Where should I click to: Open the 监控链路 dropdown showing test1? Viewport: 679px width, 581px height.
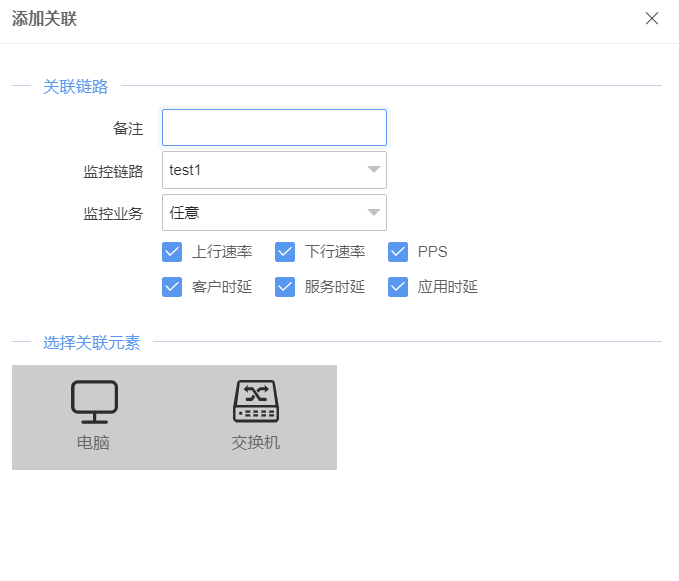pos(275,170)
